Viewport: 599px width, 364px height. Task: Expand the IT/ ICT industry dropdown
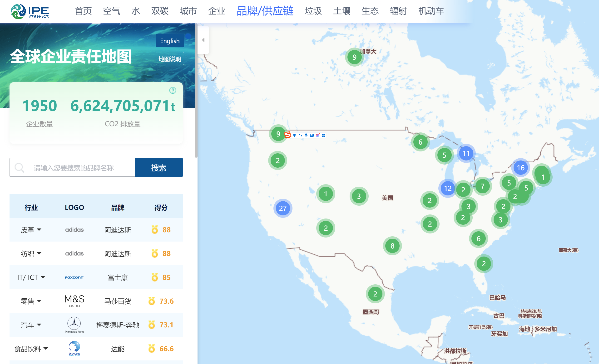pos(43,277)
